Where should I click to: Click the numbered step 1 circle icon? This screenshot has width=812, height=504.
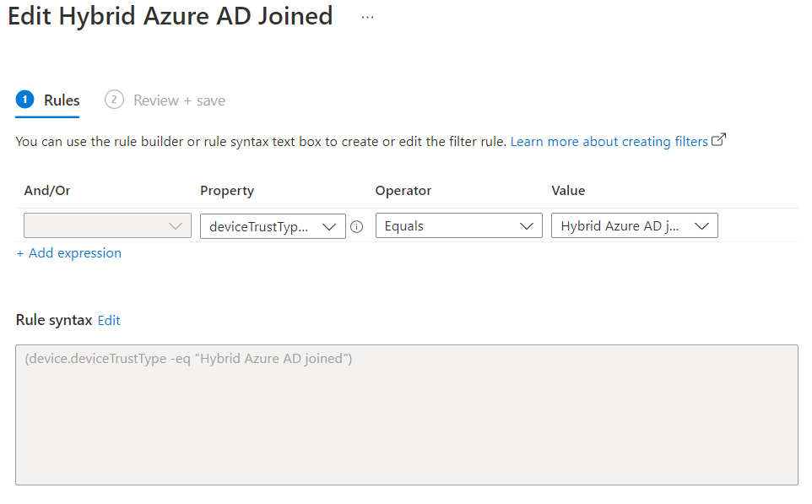pos(24,100)
